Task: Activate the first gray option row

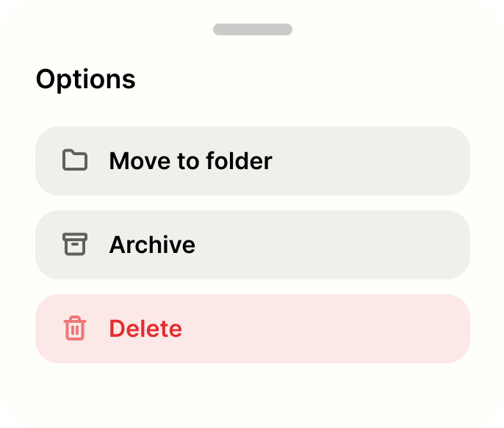Action: 252,161
